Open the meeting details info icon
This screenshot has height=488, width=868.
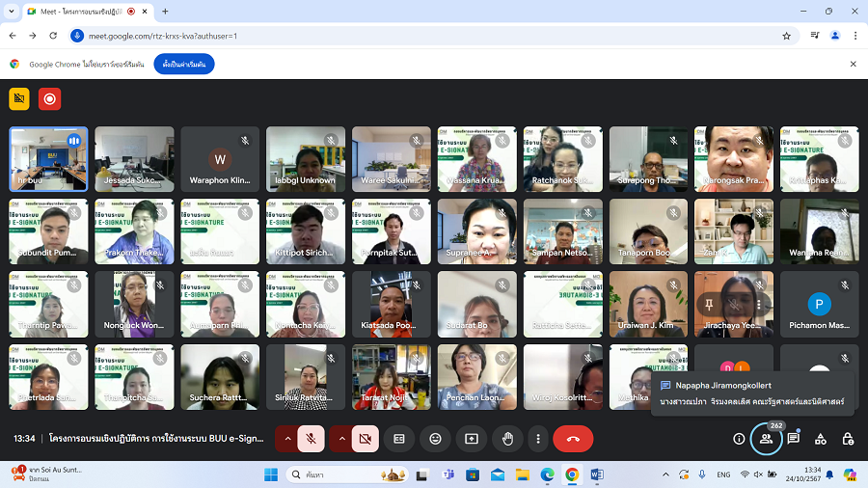pos(739,439)
